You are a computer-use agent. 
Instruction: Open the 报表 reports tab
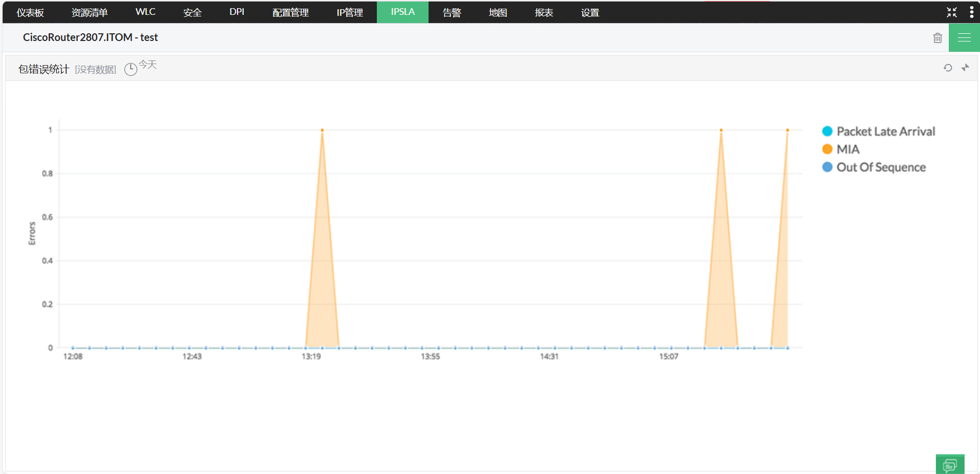point(544,12)
